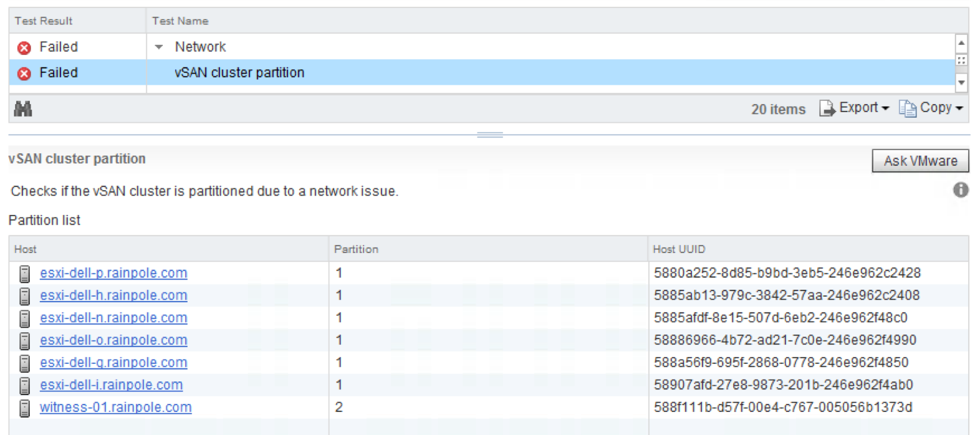Click the 'Partition list' label

[44, 221]
